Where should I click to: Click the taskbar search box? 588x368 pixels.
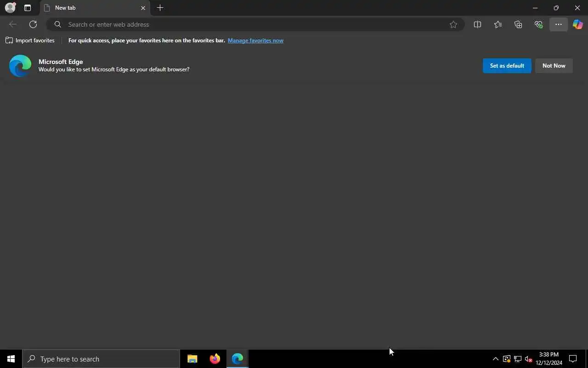coord(101,359)
